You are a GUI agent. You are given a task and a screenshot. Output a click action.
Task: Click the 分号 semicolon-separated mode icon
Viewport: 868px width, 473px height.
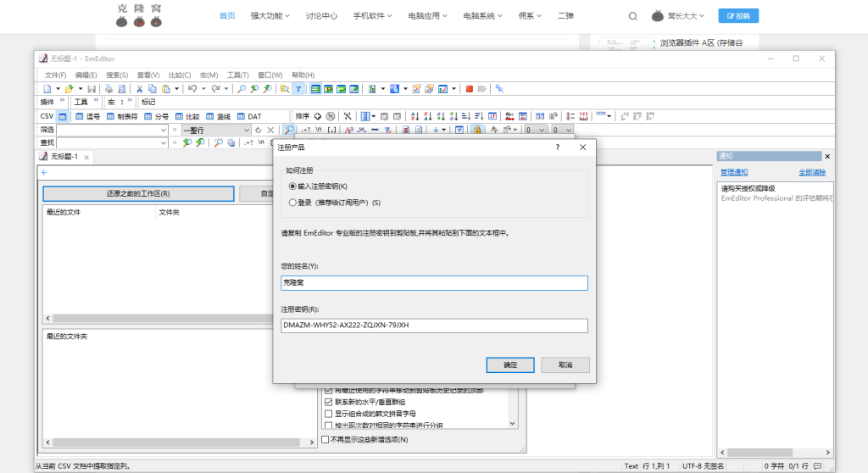click(156, 116)
